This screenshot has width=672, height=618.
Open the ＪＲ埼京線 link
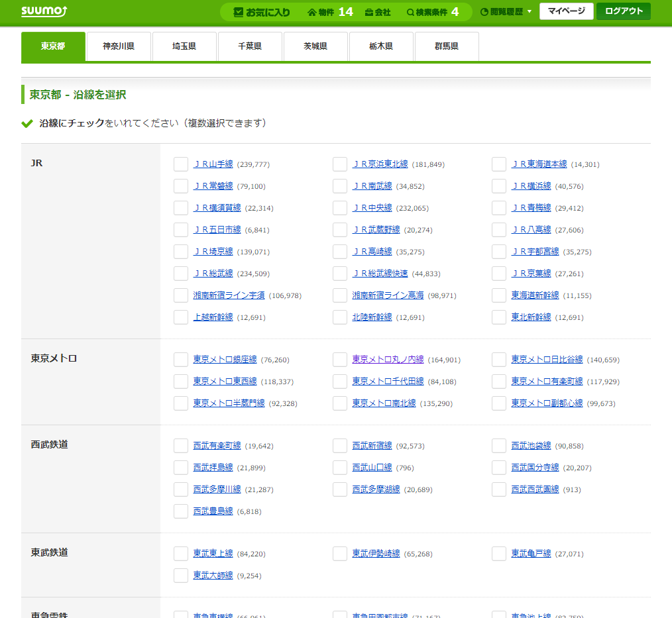[213, 252]
